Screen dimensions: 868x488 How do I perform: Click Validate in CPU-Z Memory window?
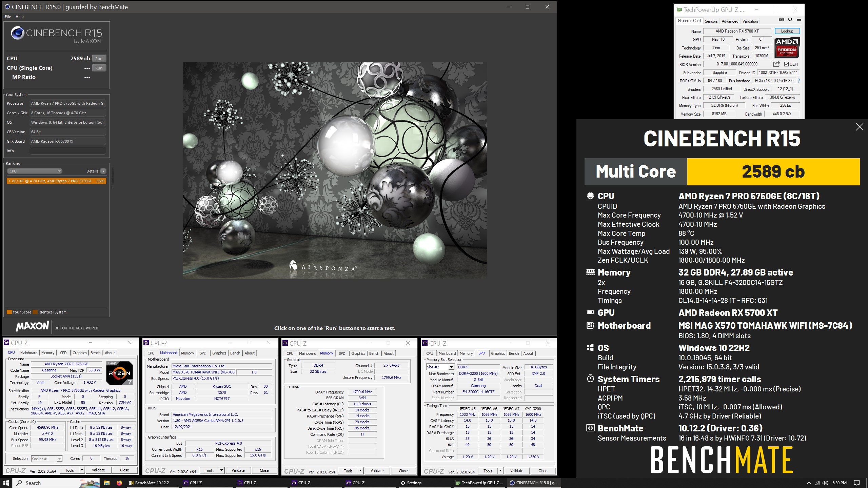click(x=377, y=471)
